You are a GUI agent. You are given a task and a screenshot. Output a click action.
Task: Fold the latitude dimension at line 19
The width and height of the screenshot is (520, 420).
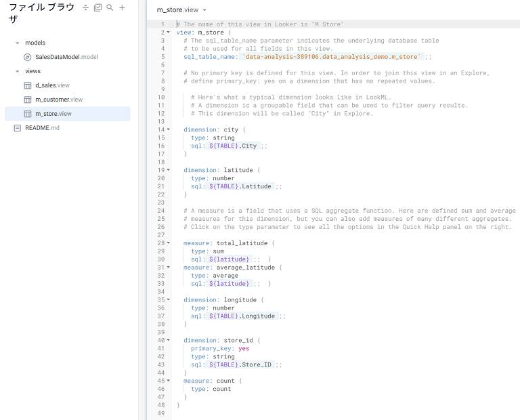168,170
